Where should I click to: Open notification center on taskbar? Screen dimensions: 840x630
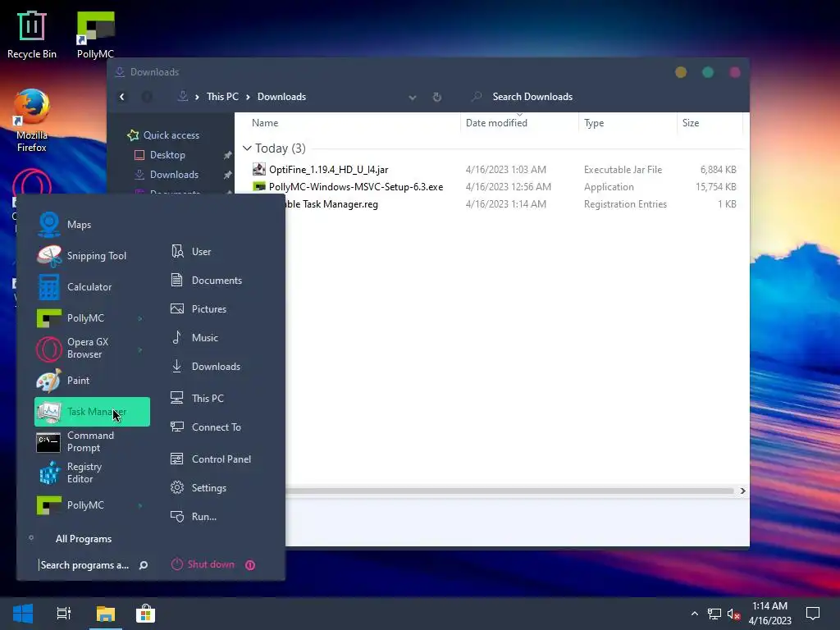click(813, 614)
